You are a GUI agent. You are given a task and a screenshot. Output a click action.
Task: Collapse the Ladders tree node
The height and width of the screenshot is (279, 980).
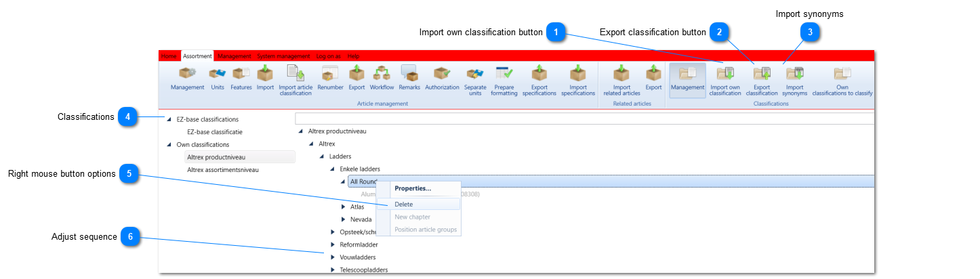coord(322,156)
